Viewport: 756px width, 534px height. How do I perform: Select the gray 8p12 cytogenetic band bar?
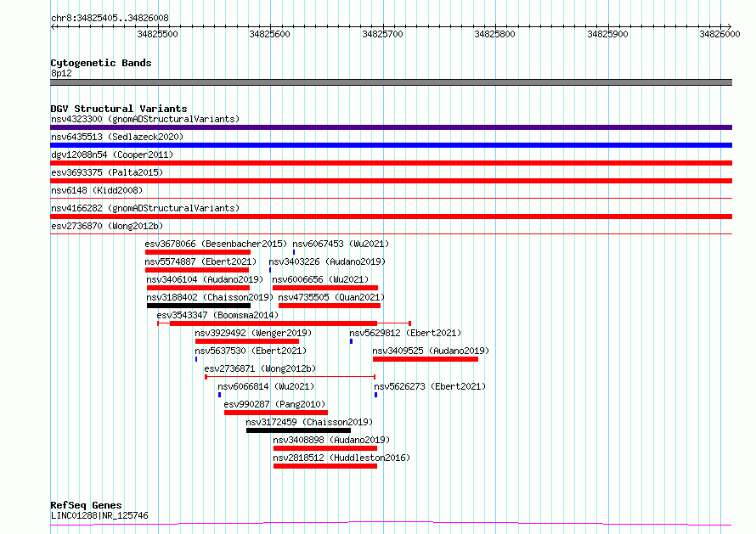391,82
